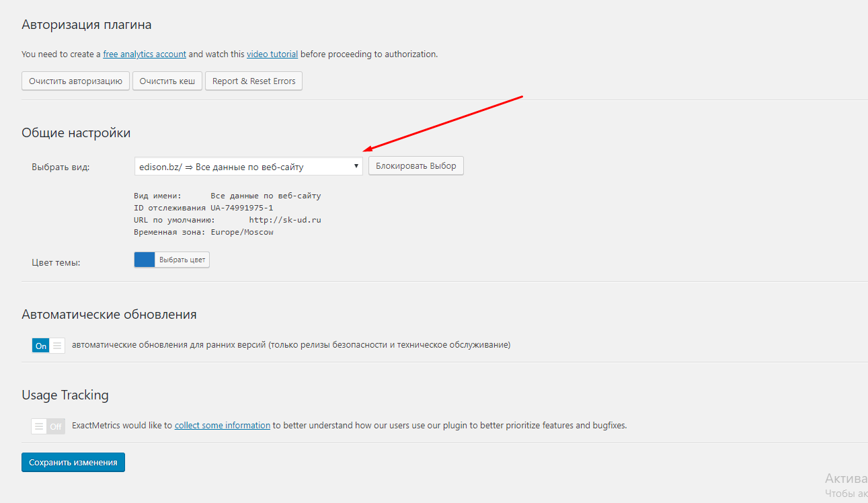The width and height of the screenshot is (868, 503).
Task: Click the 'автоматические обновления' toggle description text
Action: (x=291, y=345)
